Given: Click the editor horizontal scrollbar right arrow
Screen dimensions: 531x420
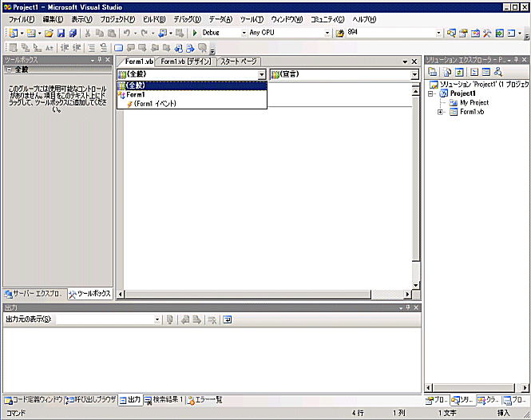Looking at the screenshot, I should point(408,295).
